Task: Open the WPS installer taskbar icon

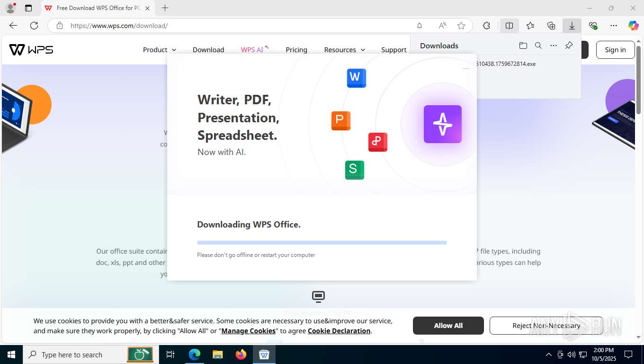Action: click(264, 355)
